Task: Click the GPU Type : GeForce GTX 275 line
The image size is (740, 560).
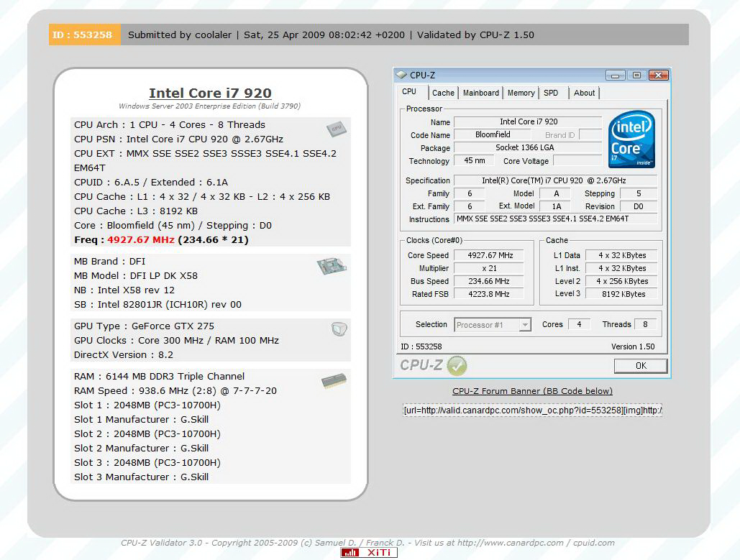Action: (144, 326)
